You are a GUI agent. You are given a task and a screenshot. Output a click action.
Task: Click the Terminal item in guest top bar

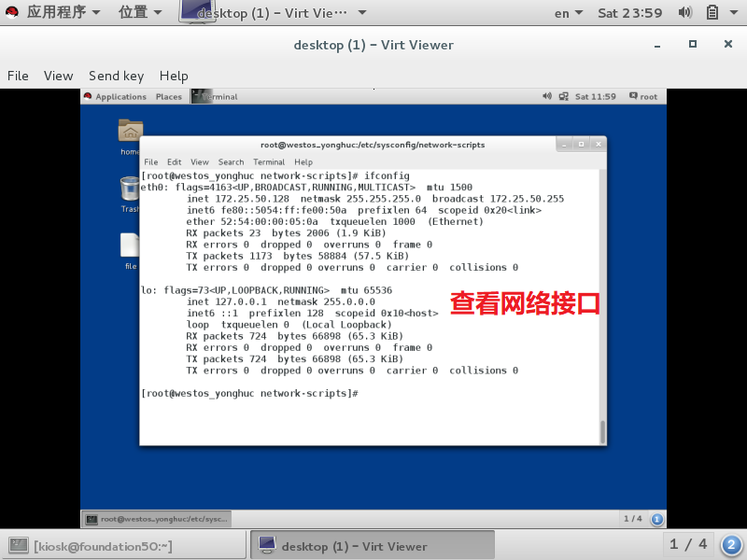point(215,97)
